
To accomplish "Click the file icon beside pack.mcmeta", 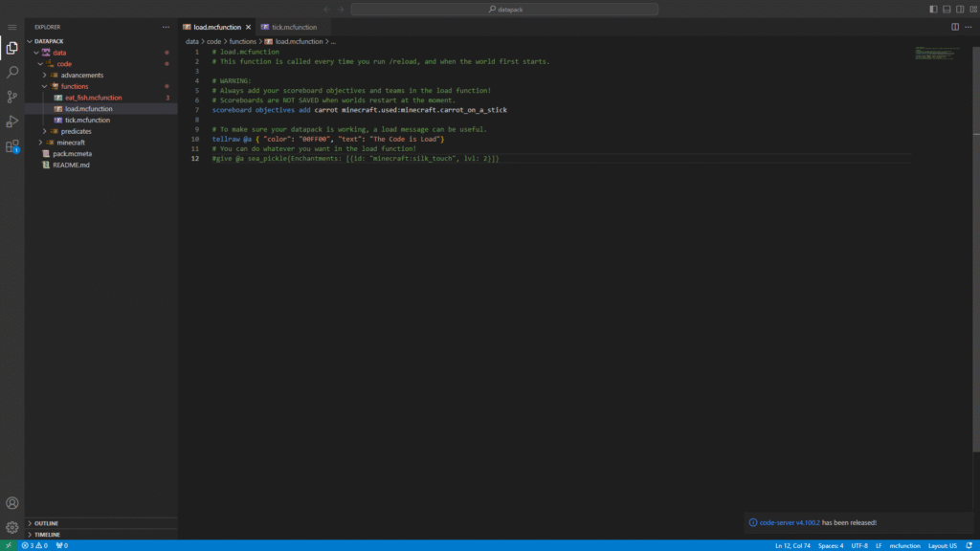I will (x=46, y=154).
